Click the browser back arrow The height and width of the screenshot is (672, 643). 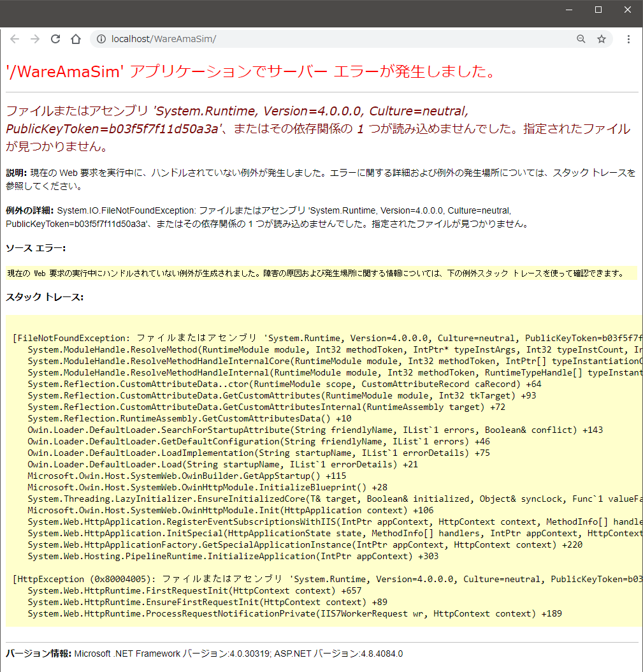click(15, 39)
